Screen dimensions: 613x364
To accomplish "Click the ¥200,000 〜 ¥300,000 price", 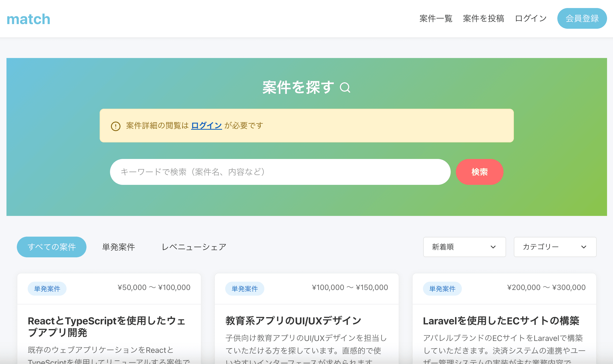I will tap(546, 287).
